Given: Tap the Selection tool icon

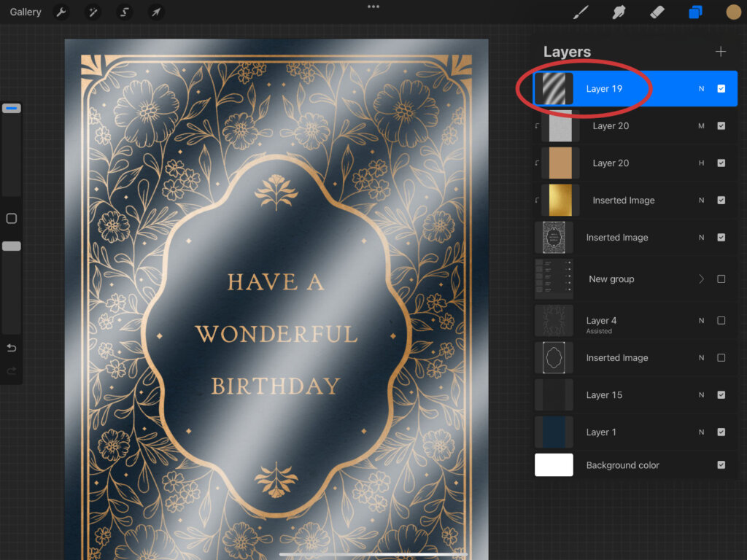Looking at the screenshot, I should click(125, 12).
